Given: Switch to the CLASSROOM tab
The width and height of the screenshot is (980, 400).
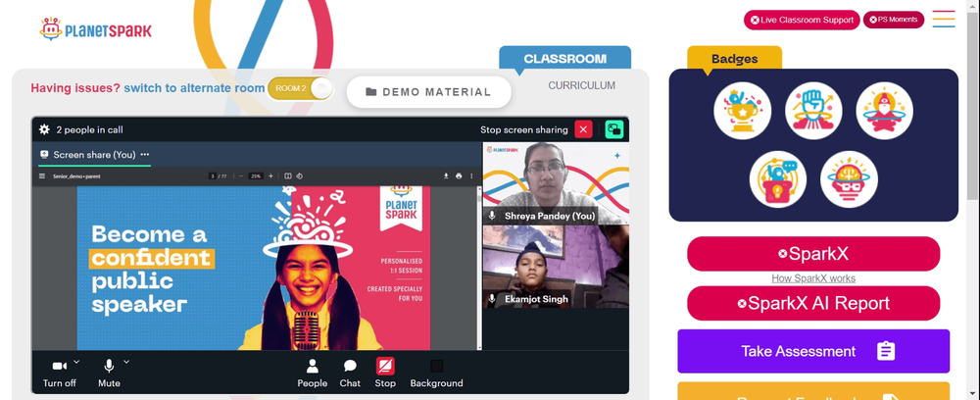Looking at the screenshot, I should (x=565, y=59).
